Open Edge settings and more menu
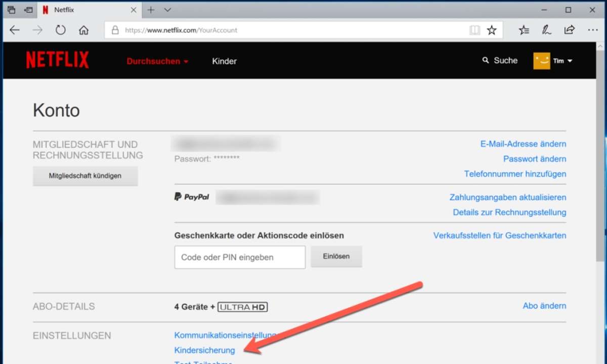The height and width of the screenshot is (364, 607). point(593,30)
